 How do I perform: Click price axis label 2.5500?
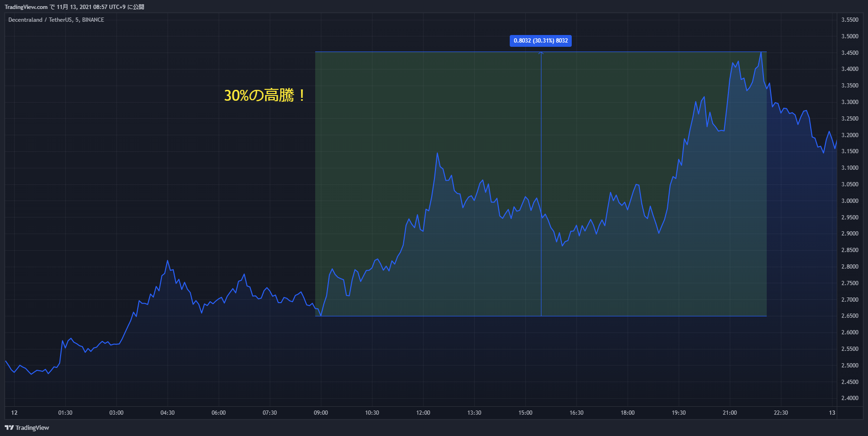coord(850,349)
